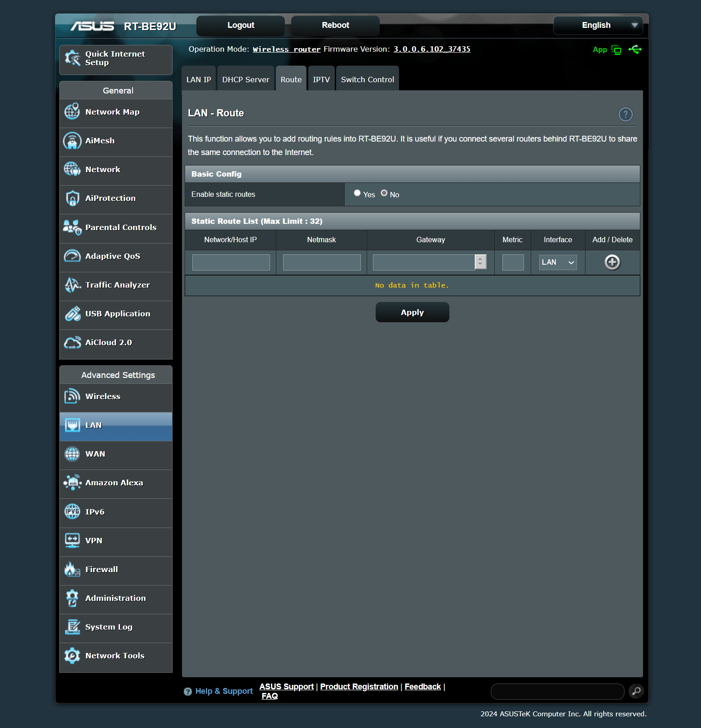Click the USB status icon in header
This screenshot has width=701, height=728.
click(635, 49)
